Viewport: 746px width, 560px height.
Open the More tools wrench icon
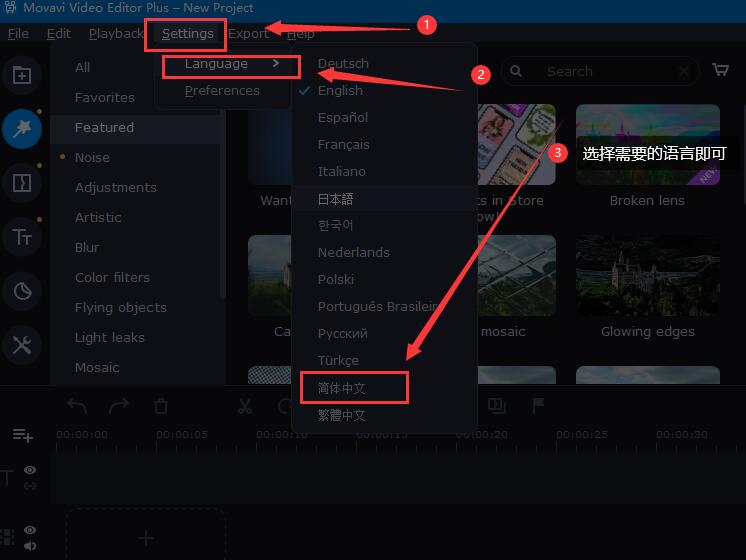22,345
